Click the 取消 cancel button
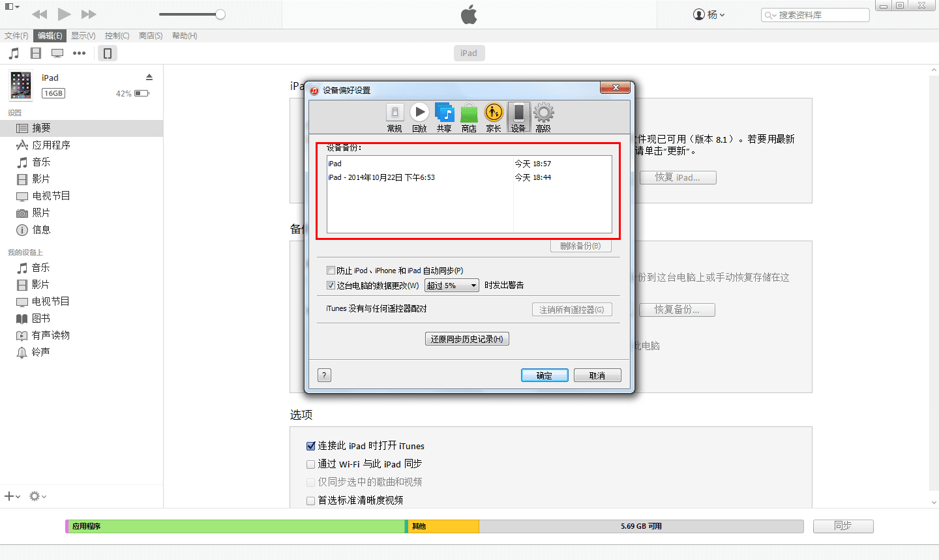939x560 pixels. click(x=597, y=376)
